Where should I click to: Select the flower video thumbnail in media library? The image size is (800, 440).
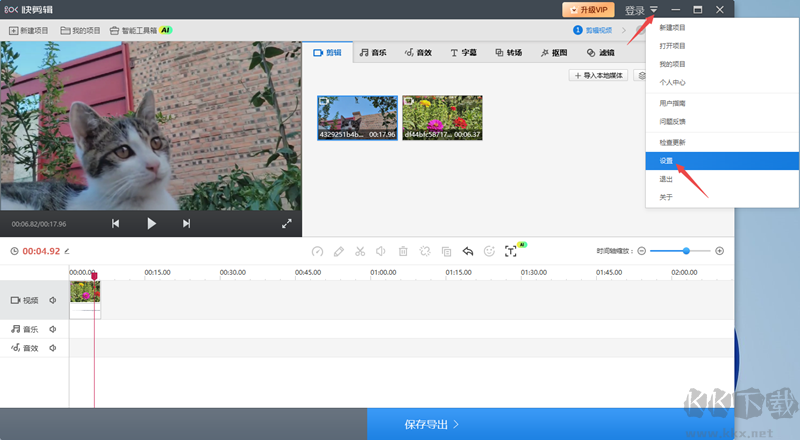[442, 118]
